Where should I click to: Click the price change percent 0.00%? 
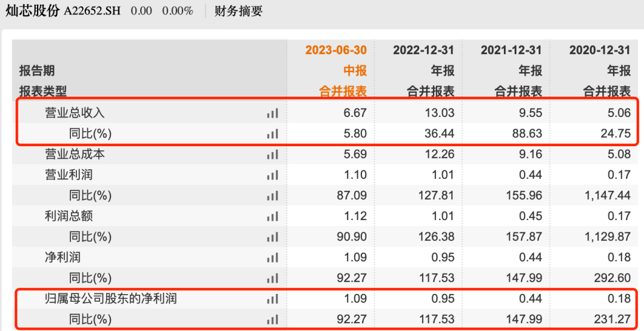point(178,11)
